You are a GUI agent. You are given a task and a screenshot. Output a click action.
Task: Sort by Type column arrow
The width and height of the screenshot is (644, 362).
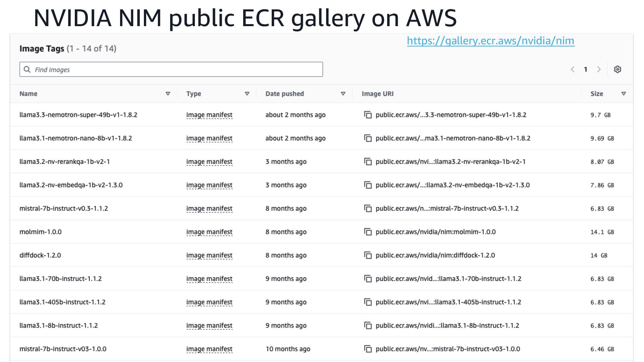point(247,94)
